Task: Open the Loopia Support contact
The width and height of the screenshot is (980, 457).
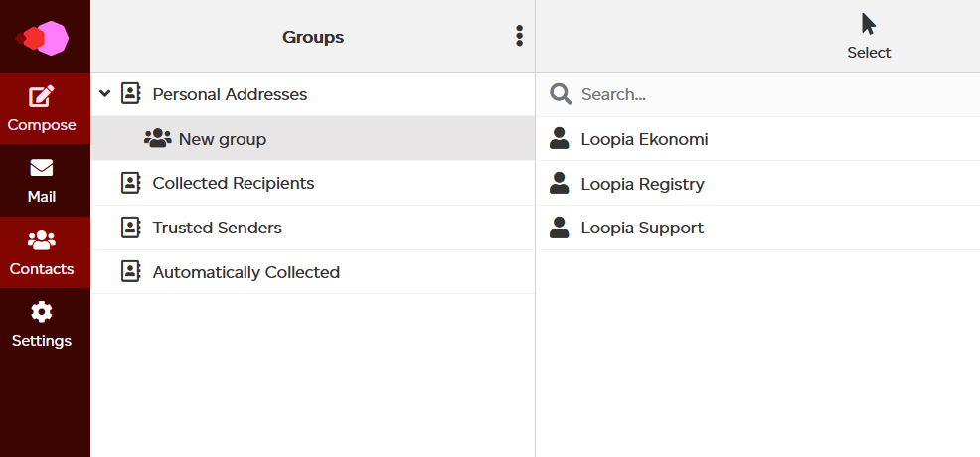Action: click(757, 228)
